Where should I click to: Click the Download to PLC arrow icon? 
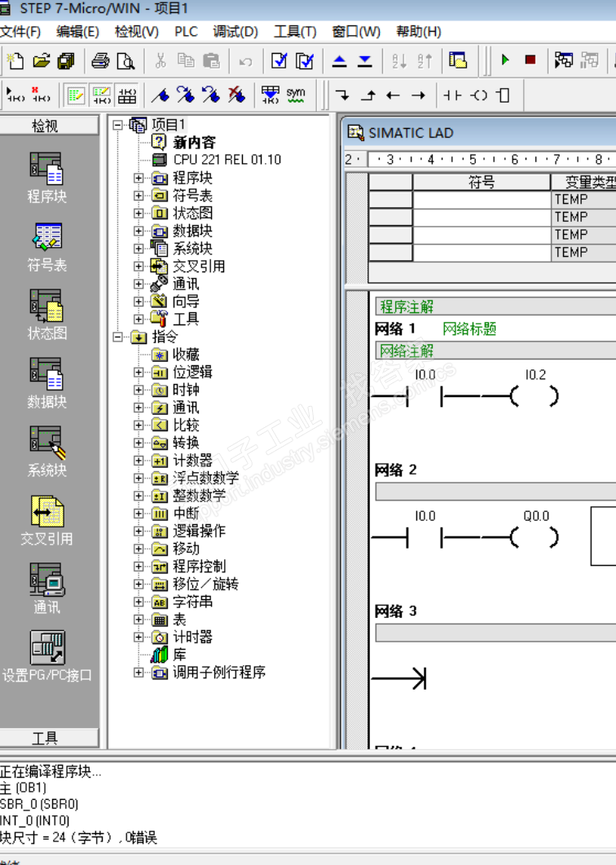click(364, 60)
